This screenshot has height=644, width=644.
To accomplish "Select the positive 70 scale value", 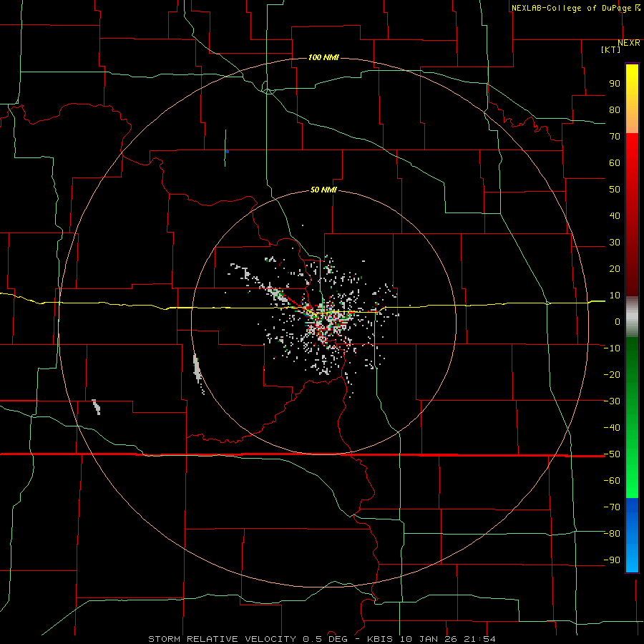I will point(615,137).
